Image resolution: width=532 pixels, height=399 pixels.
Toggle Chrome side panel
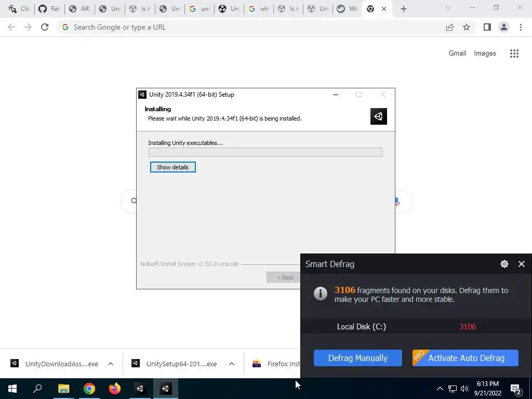click(x=487, y=27)
